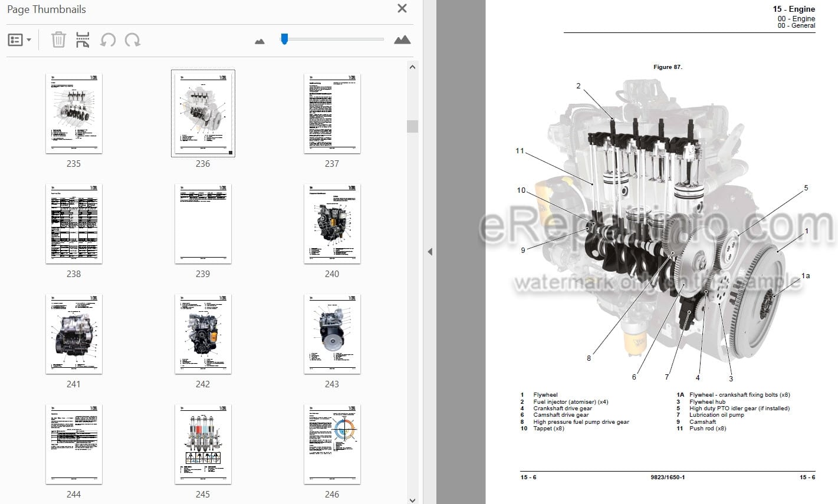Viewport: 838px width, 504px height.
Task: Select page 242 thumbnail
Action: [203, 334]
